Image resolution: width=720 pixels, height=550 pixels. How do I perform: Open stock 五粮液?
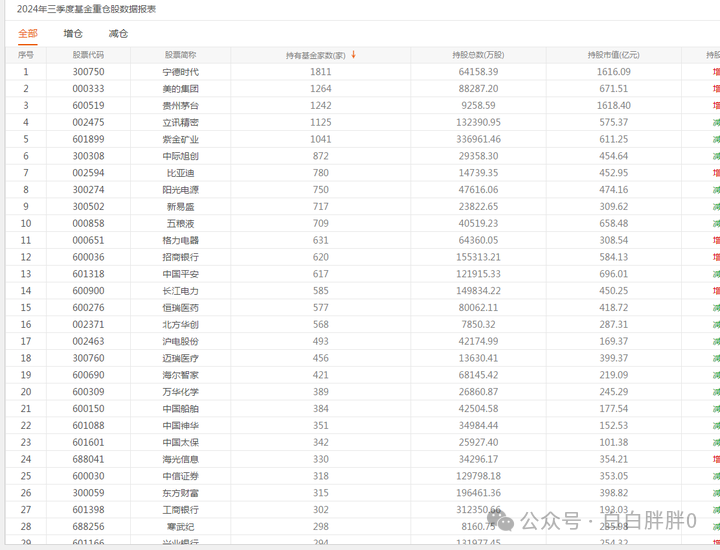(180, 224)
